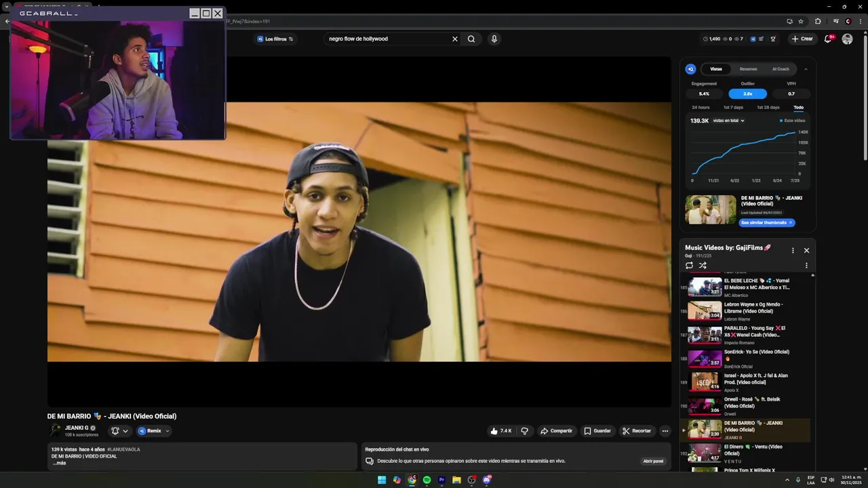Open DE MI BARRIO thumbnail in vidIQ panel

tap(710, 209)
